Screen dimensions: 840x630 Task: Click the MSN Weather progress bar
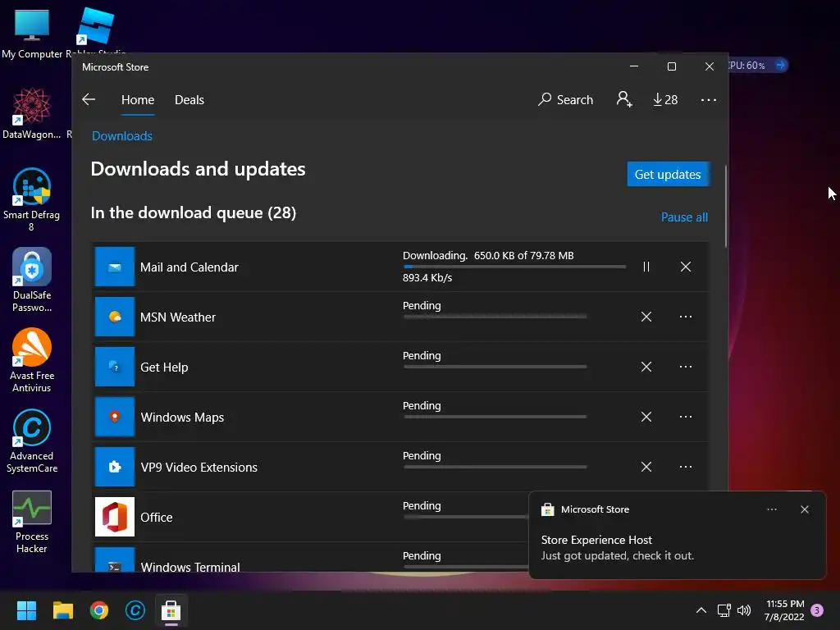click(495, 317)
